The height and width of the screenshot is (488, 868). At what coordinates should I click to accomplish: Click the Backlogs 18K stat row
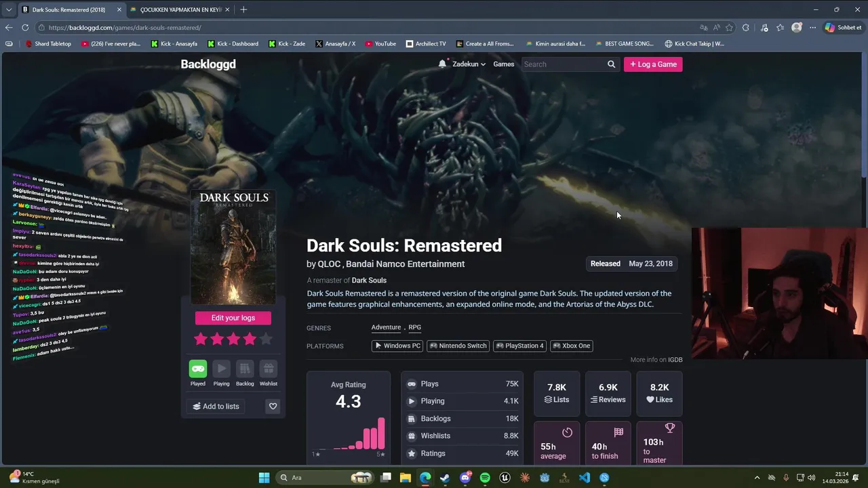462,419
